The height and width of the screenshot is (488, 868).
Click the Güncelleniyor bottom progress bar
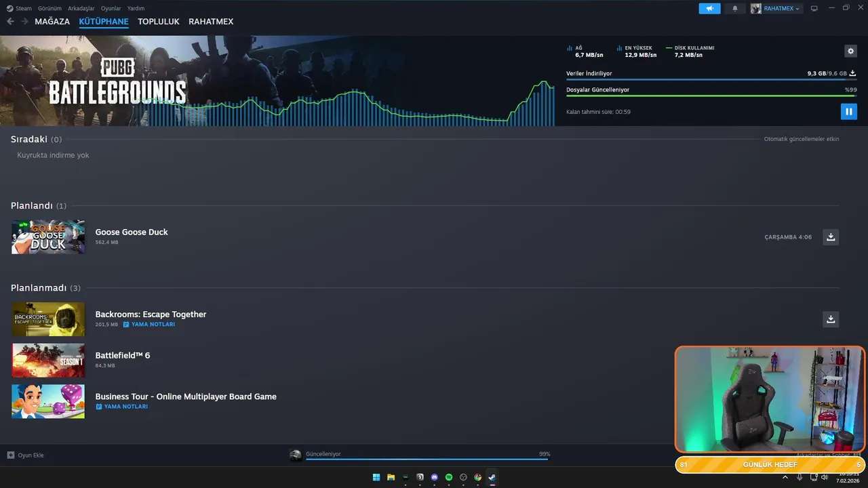(x=427, y=459)
